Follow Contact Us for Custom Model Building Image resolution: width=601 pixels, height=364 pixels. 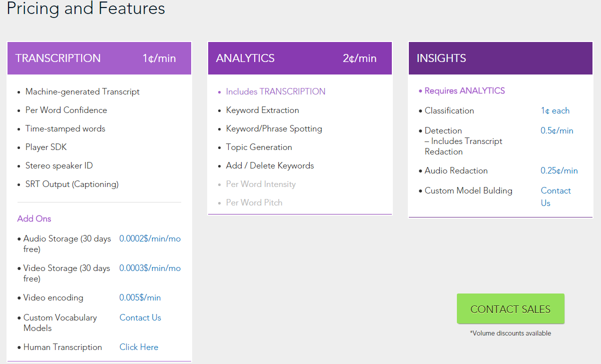[555, 196]
